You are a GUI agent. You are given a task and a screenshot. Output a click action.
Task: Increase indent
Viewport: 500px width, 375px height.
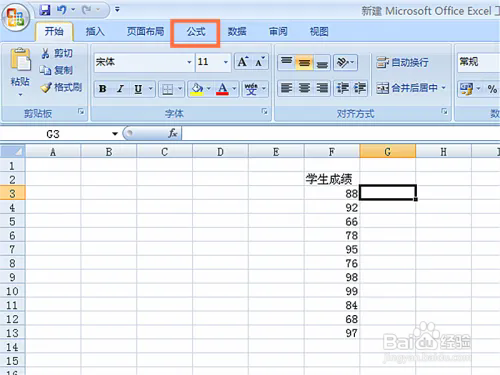360,88
